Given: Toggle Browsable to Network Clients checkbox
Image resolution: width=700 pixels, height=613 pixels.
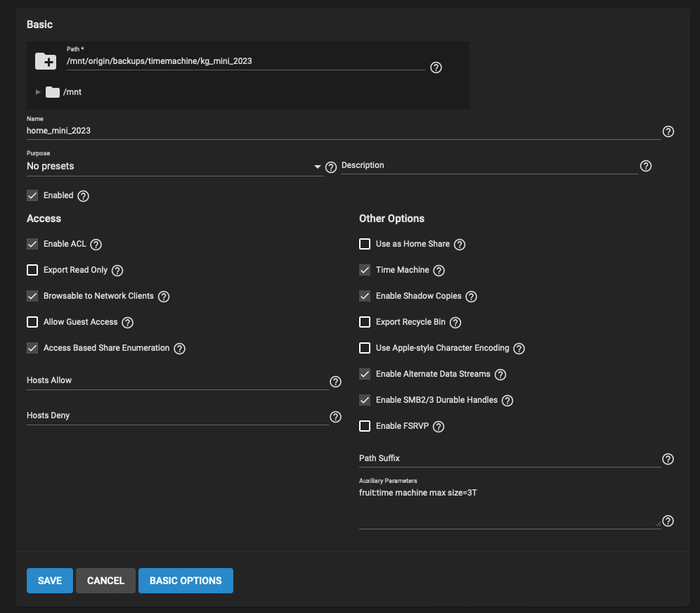Looking at the screenshot, I should click(32, 295).
